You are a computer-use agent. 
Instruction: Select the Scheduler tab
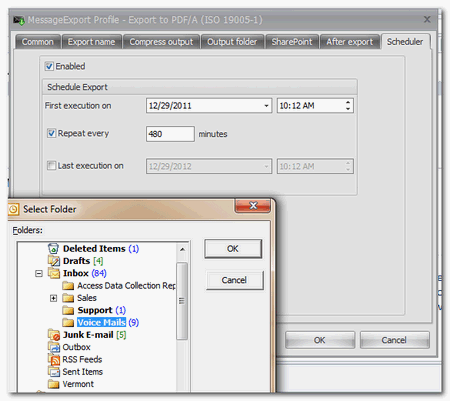405,42
